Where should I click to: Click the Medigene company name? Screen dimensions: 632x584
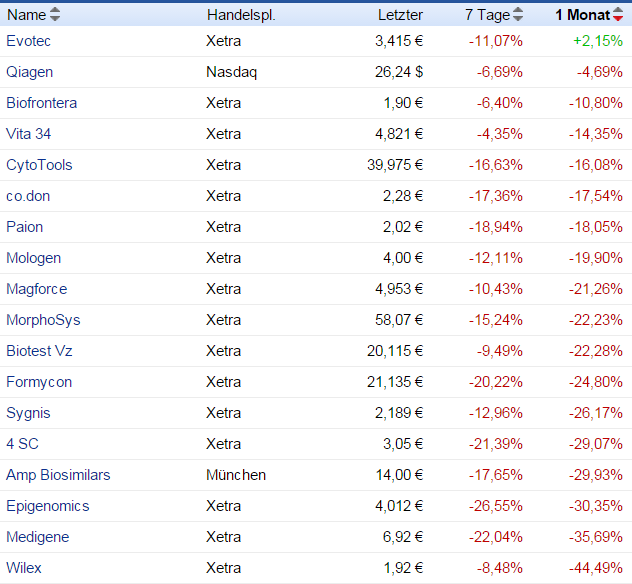[x=38, y=537]
